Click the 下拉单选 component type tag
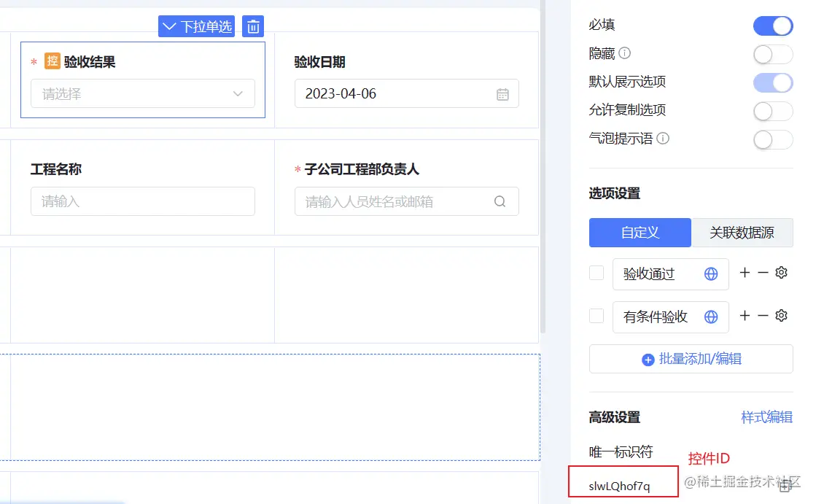The width and height of the screenshot is (816, 504). [x=197, y=26]
